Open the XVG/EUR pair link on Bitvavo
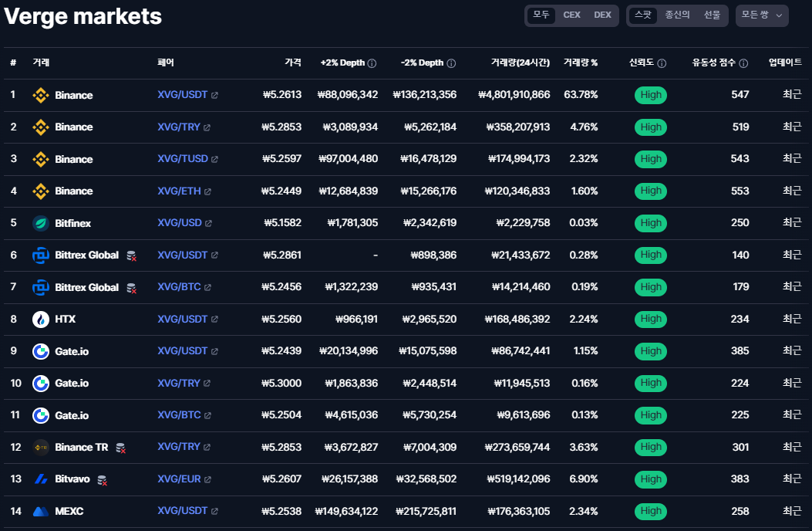This screenshot has height=531, width=812. [179, 479]
